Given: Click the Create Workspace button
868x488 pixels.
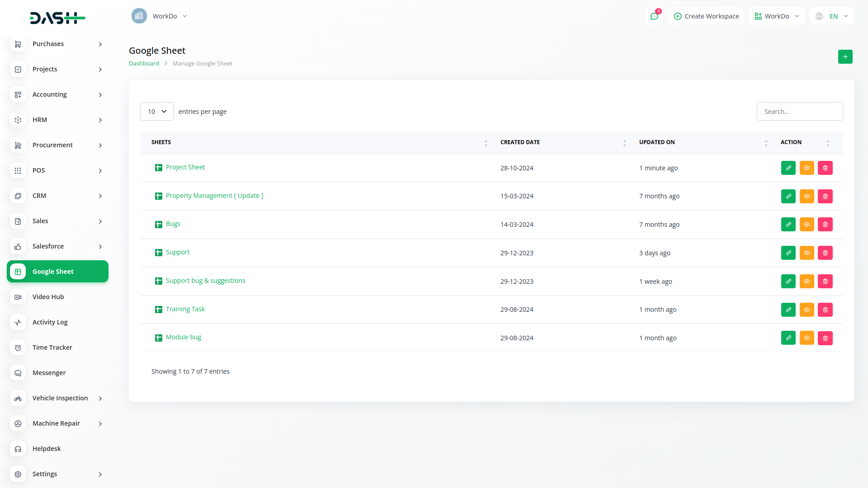Looking at the screenshot, I should 706,16.
